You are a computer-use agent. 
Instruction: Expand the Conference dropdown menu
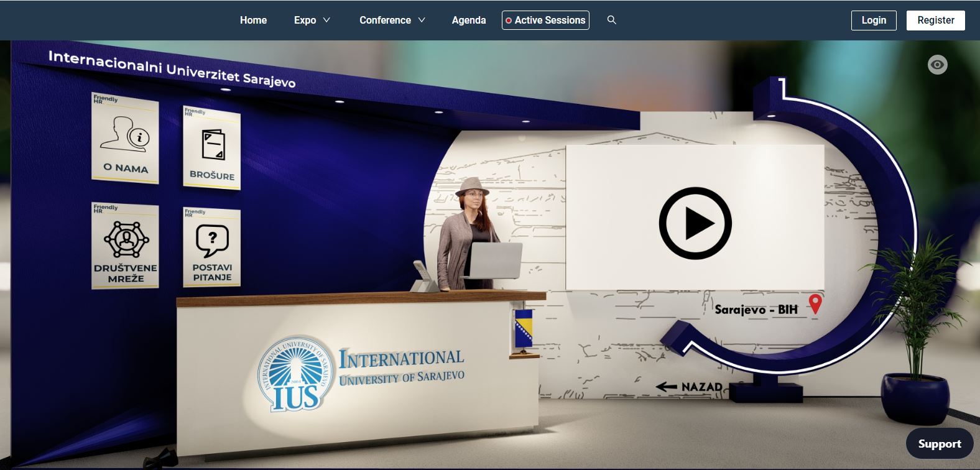click(392, 20)
